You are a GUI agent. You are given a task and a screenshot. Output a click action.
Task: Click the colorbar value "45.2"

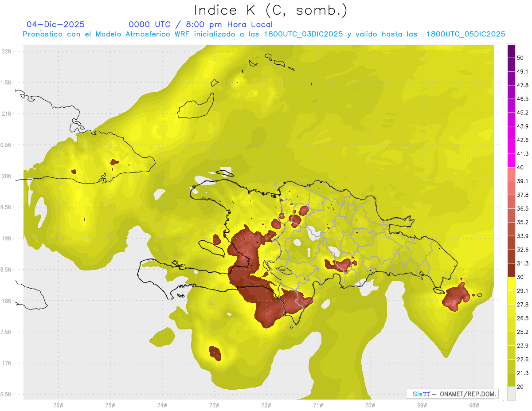coord(522,113)
